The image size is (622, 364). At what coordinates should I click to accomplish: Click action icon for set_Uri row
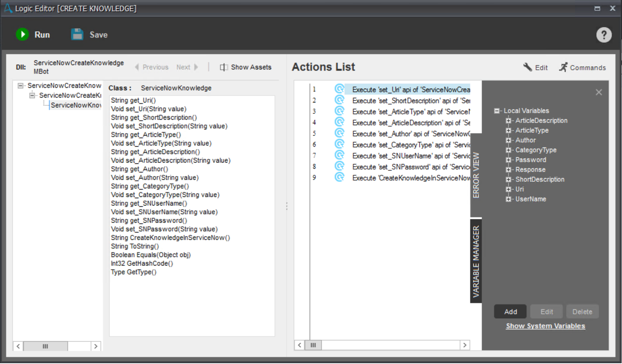(339, 89)
